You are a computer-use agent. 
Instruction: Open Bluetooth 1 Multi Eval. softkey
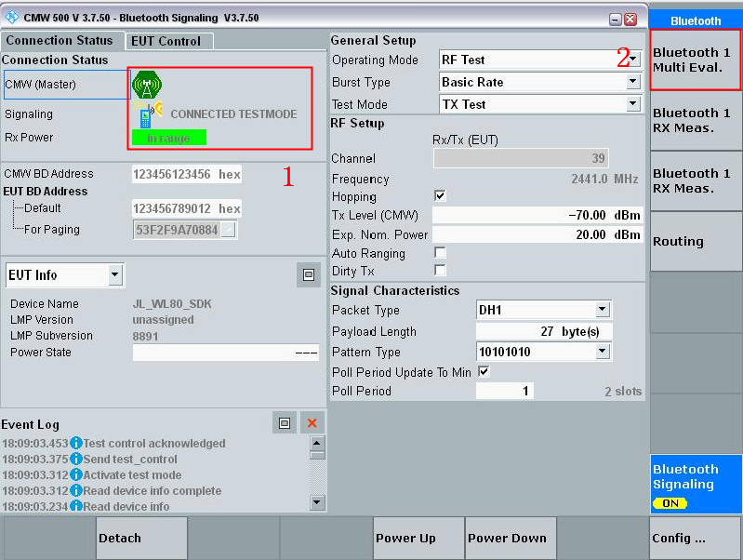[x=696, y=60]
